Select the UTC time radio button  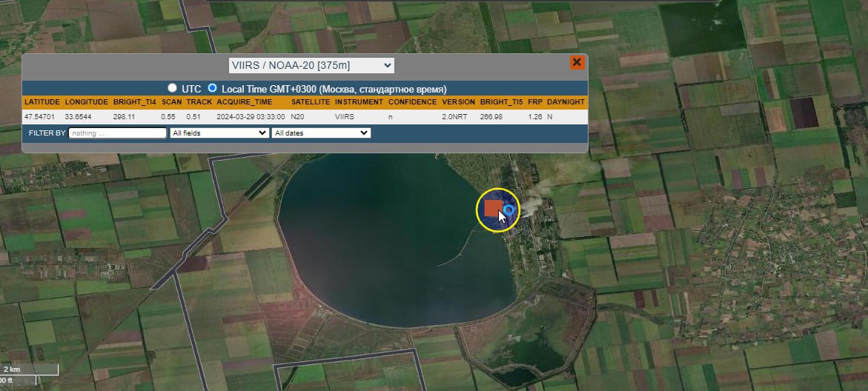[x=172, y=88]
